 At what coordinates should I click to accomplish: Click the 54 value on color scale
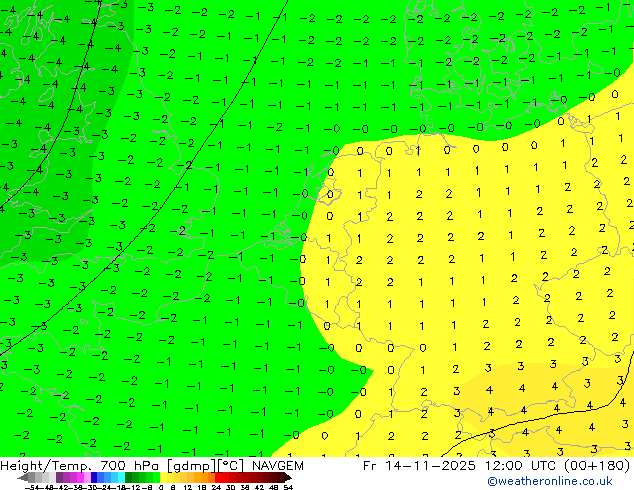coord(287,487)
